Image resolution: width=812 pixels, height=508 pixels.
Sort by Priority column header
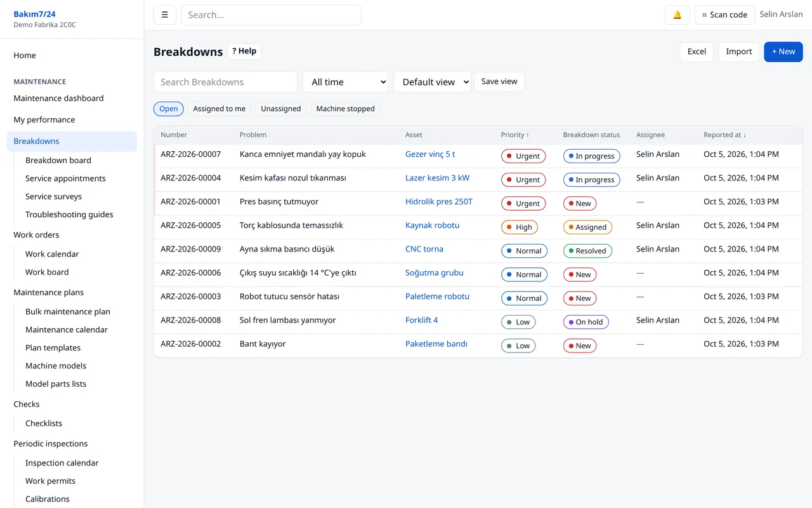(x=515, y=135)
